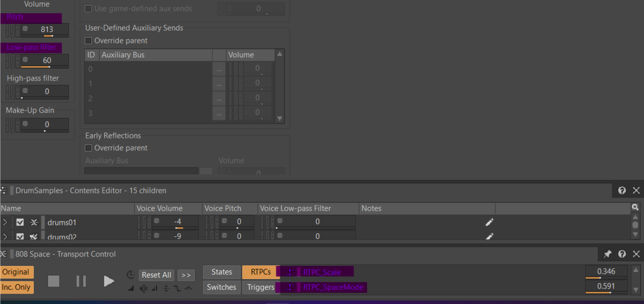
Task: Enable Override parent for User-Defined Auxiliary Sends
Action: (88, 41)
